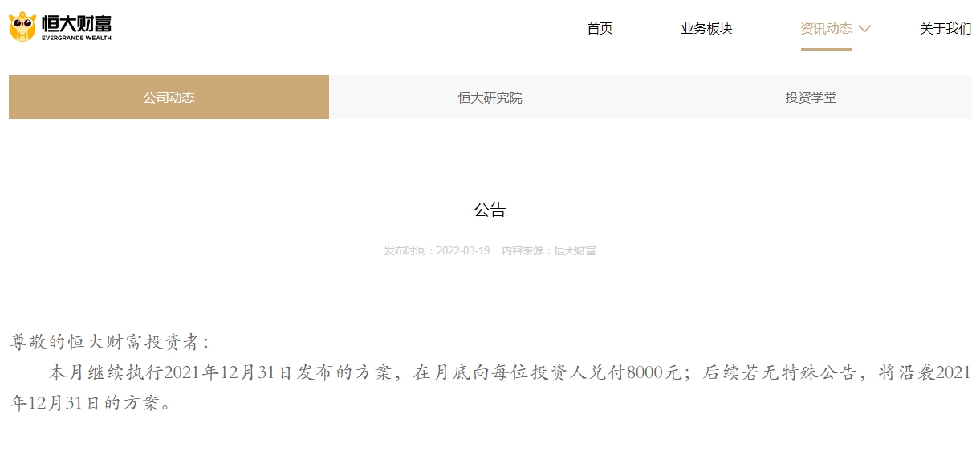980x476 pixels.
Task: Click the 恒大财富 logo wordmark
Action: [x=76, y=22]
